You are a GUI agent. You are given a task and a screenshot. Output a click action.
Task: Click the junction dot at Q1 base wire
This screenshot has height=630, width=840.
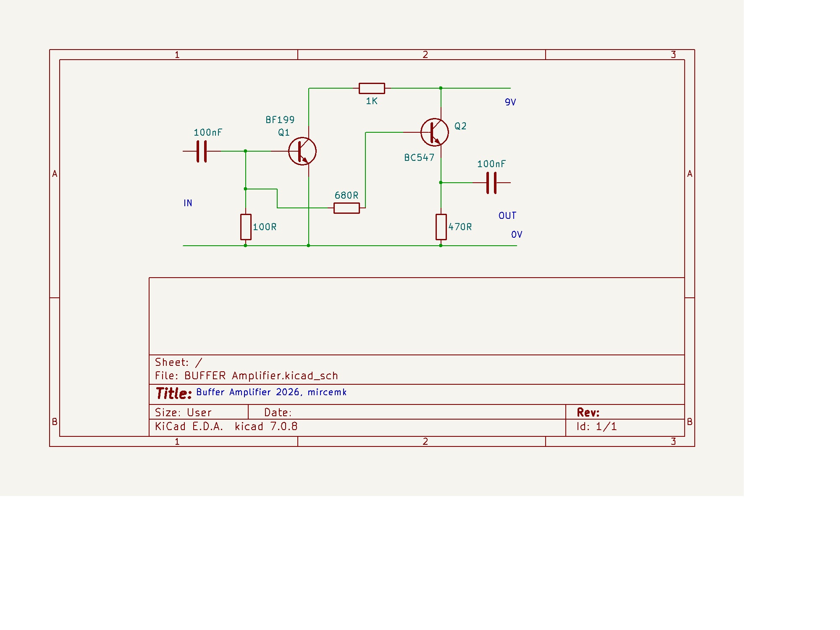pos(246,151)
